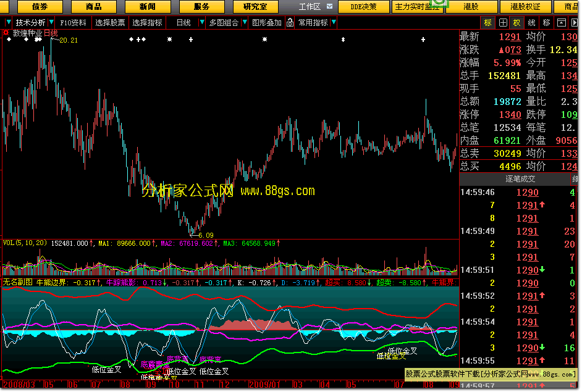Open F10资料 company info
The height and width of the screenshot is (392, 582).
[x=73, y=23]
